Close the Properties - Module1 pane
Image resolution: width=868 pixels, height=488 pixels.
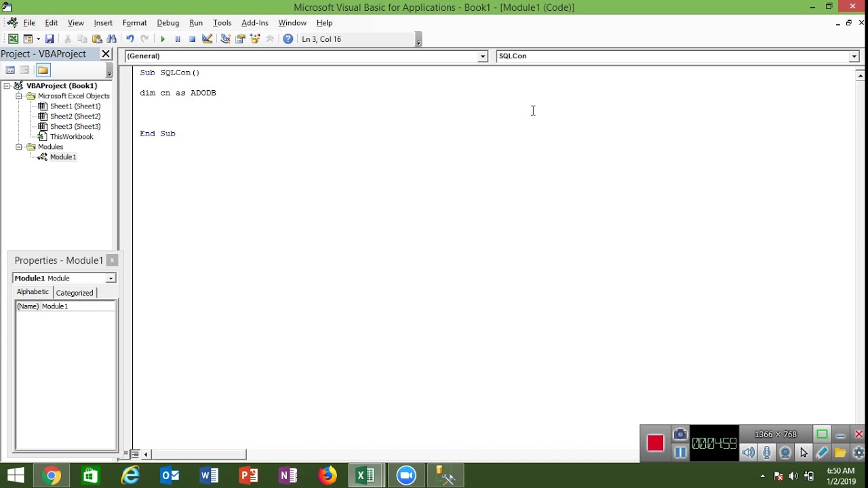pos(113,260)
